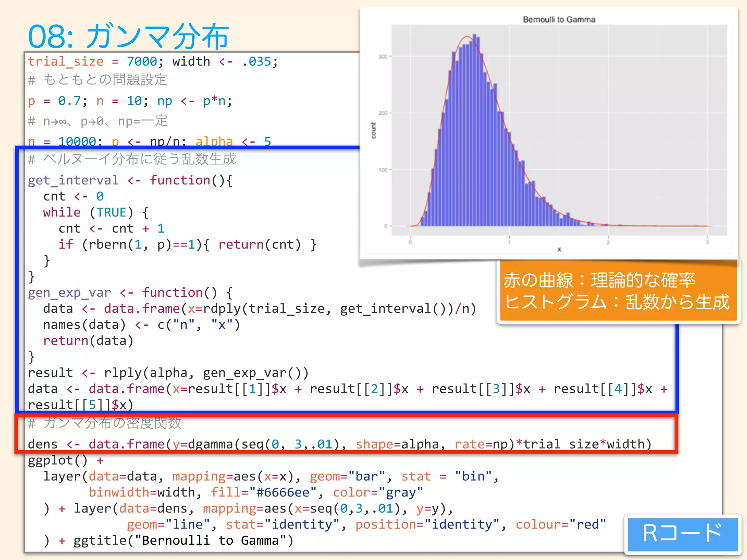Click the line "while (TRUE) {"
Image resolution: width=747 pixels, height=560 pixels.
pos(96,212)
